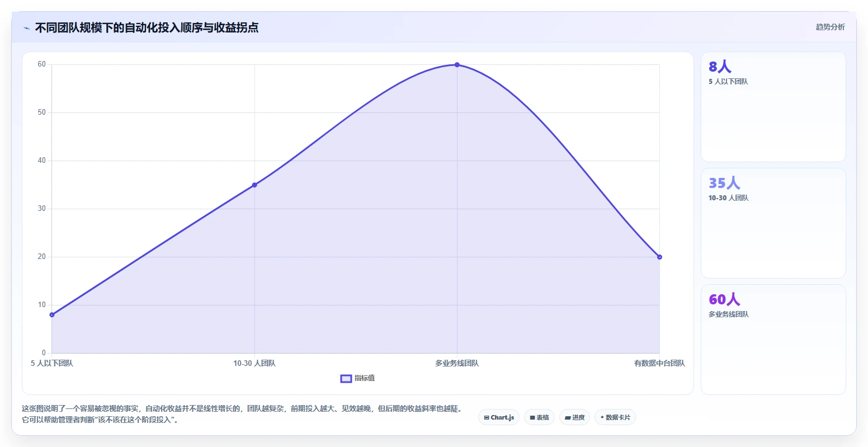
Task: Click the 指标值 legend color box
Action: pyautogui.click(x=346, y=379)
